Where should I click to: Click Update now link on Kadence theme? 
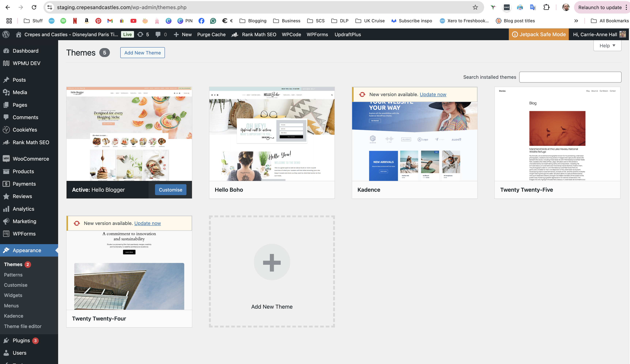coord(433,94)
